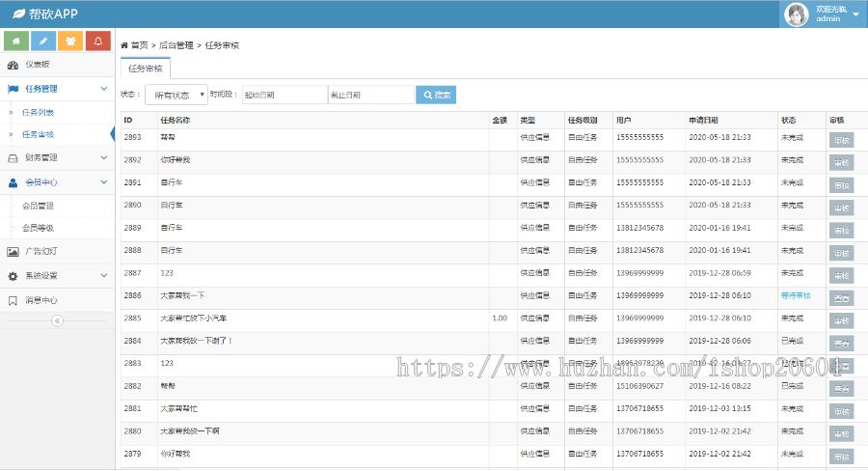This screenshot has height=471, width=868.
Task: Click 审核 button for task 2887
Action: 841,275
